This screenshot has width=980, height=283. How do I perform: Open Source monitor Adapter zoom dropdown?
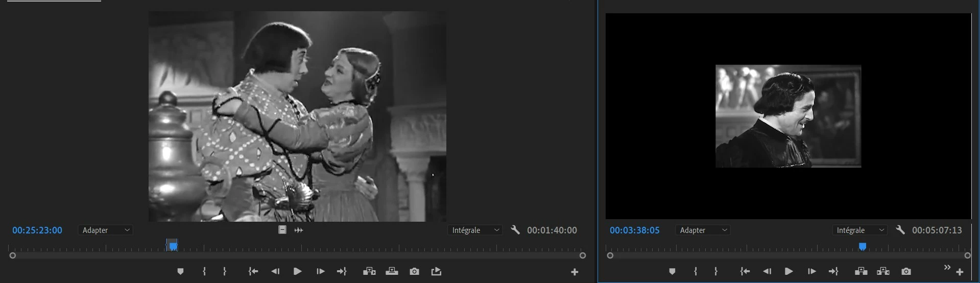tap(106, 230)
